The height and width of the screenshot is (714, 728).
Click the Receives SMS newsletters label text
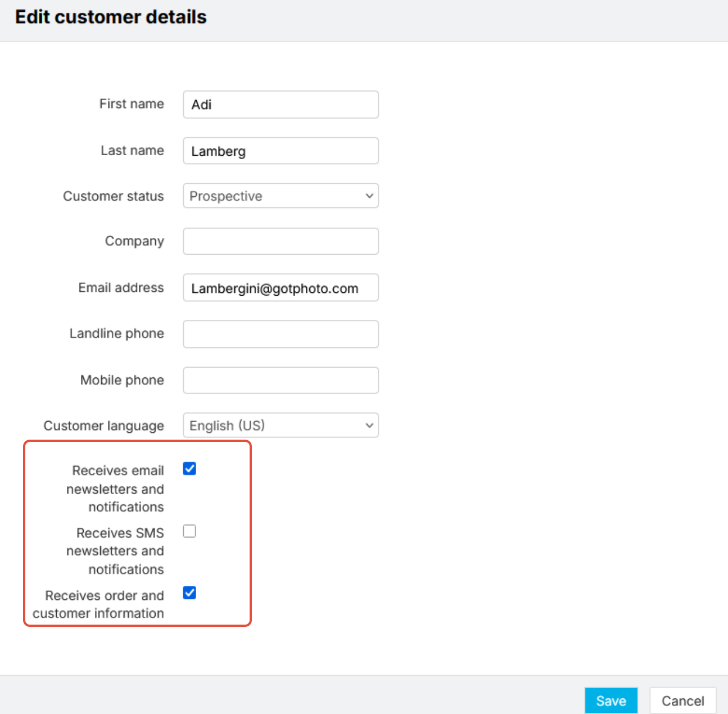pos(115,551)
